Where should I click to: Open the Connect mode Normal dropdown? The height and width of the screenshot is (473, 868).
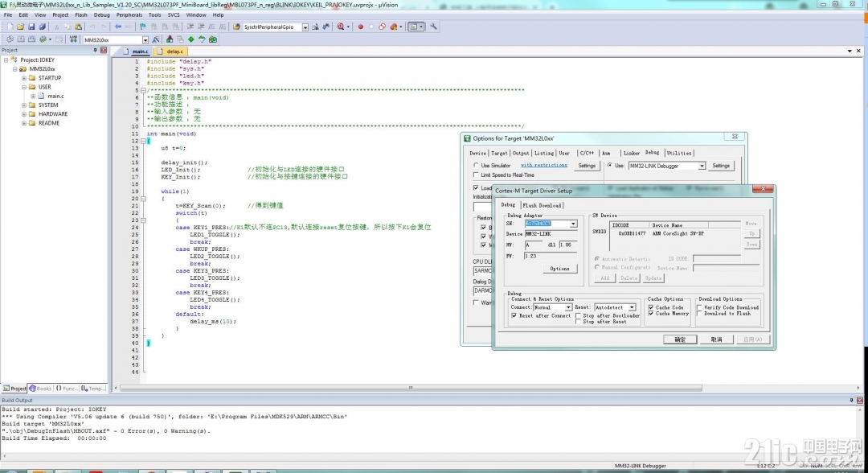[567, 306]
